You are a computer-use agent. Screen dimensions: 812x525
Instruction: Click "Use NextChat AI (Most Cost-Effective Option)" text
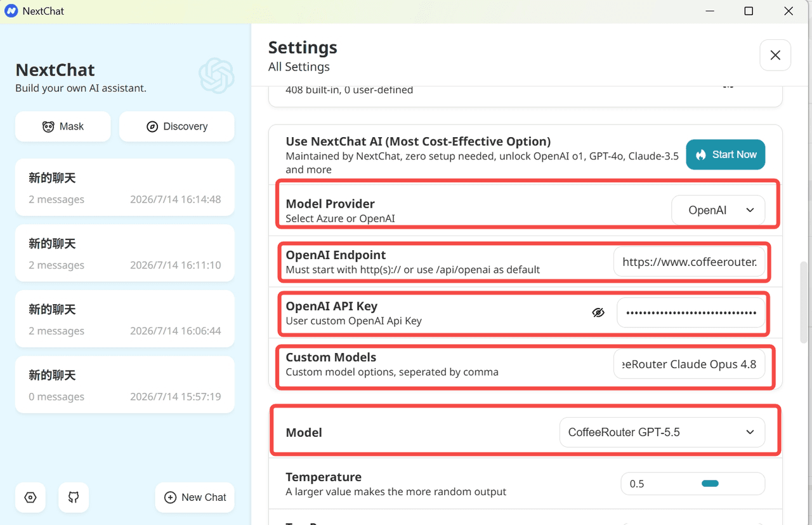[418, 142]
